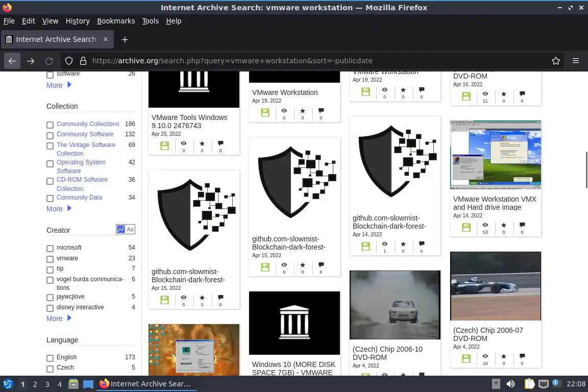Switch to workspace 2 in taskbar
Viewport: 588px width, 392px height.
pos(35,384)
